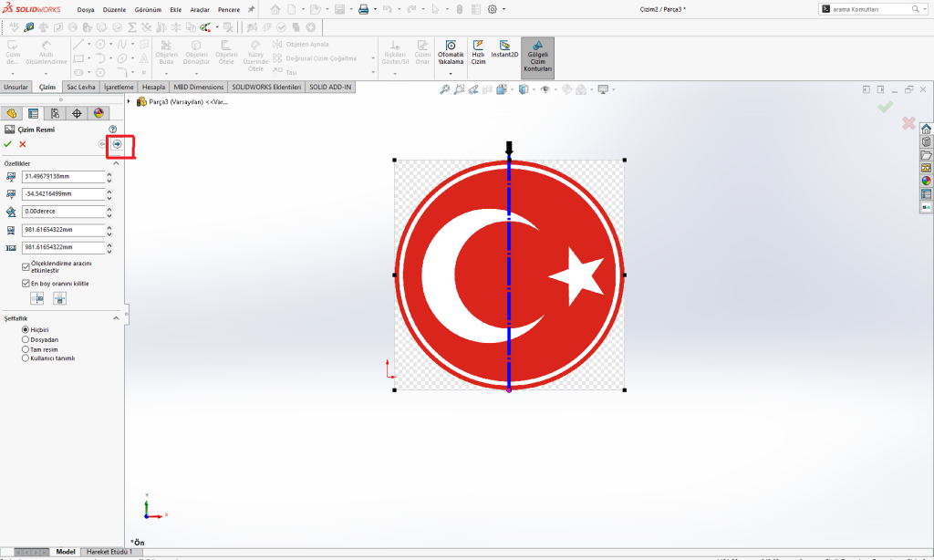
Task: Select the Otomatik Yakalama tool
Action: point(451,46)
